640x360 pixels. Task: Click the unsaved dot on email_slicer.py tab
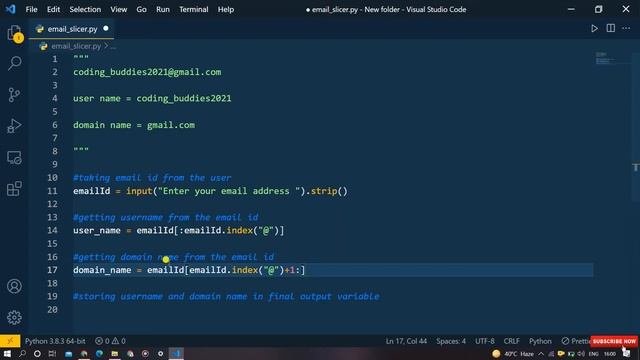click(106, 29)
